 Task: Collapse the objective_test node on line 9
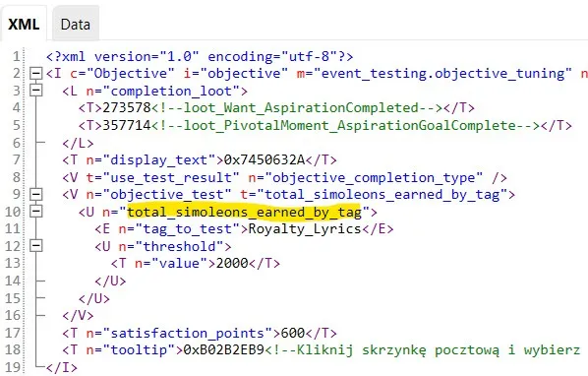[35, 194]
